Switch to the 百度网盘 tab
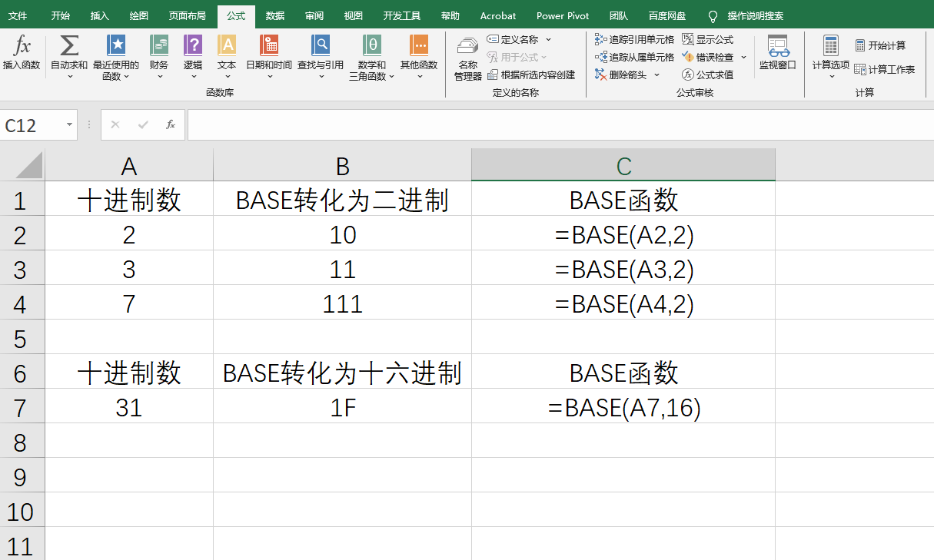The width and height of the screenshot is (934, 560). coord(667,15)
